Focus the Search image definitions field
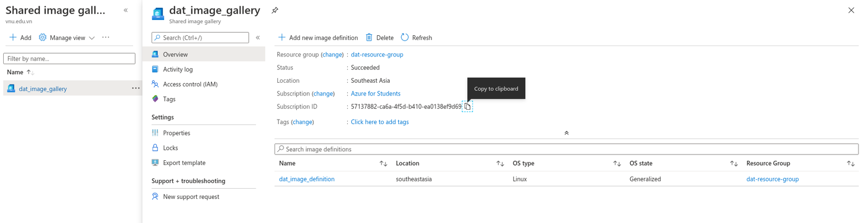This screenshot has height=223, width=868. coord(566,149)
